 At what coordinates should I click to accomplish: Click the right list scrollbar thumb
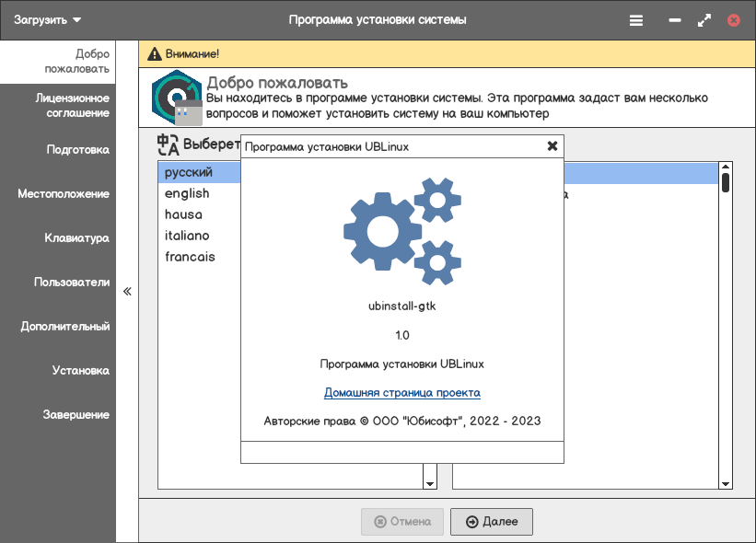(x=726, y=183)
